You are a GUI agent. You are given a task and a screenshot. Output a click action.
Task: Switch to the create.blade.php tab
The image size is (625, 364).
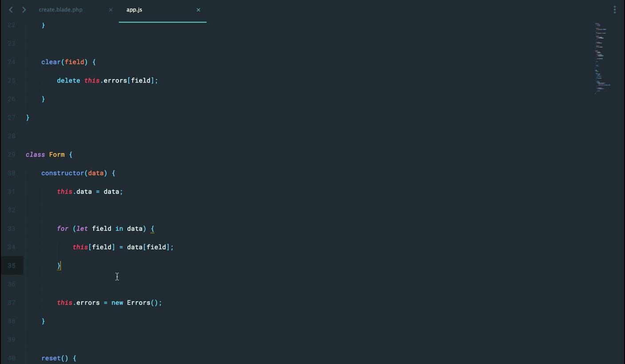point(61,10)
